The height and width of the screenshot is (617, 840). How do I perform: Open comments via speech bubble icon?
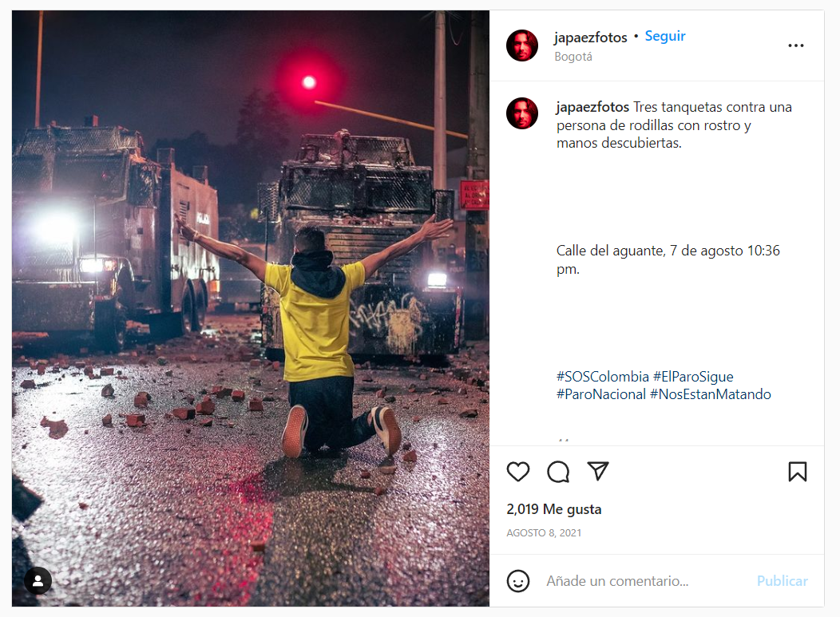click(x=558, y=472)
